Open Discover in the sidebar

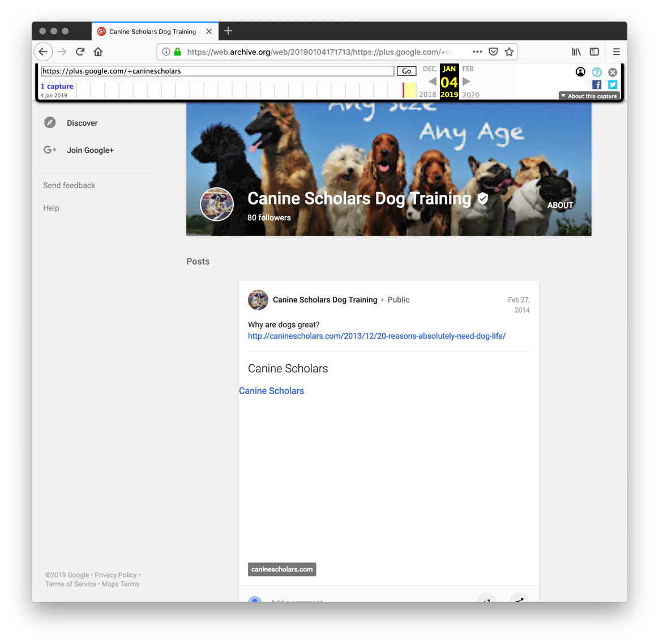click(82, 123)
